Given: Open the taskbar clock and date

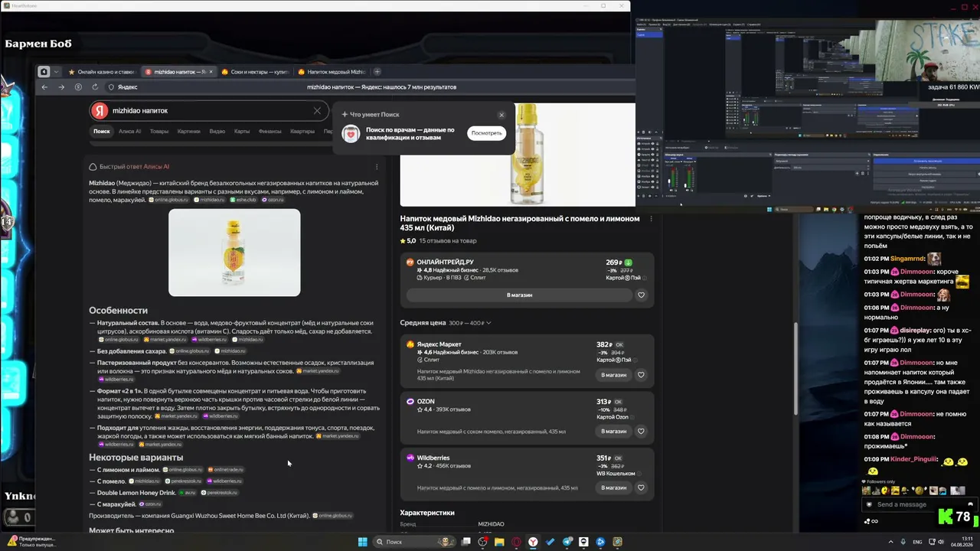Looking at the screenshot, I should [962, 542].
